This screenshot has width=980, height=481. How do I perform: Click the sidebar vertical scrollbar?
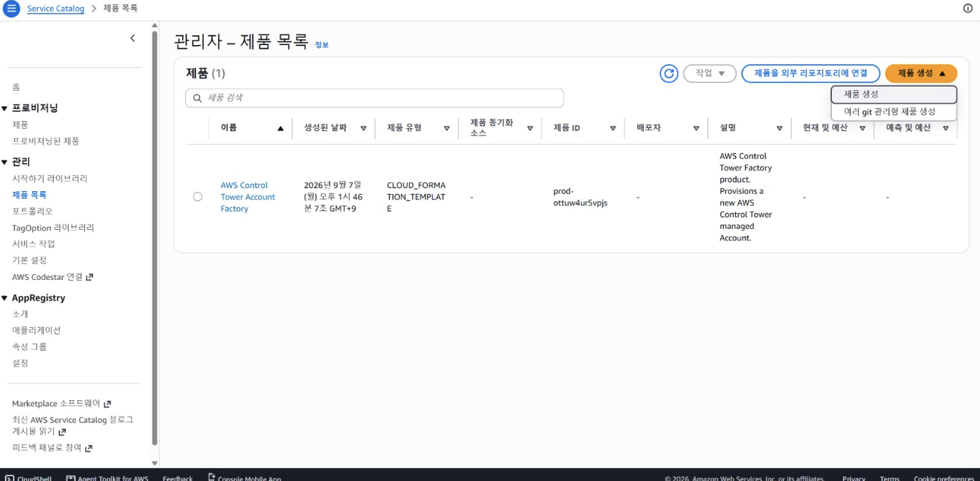(155, 236)
